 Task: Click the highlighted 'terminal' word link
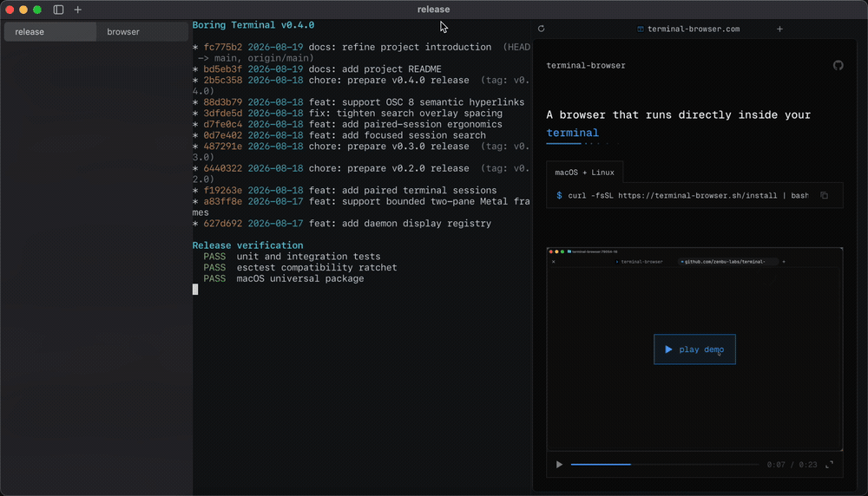coord(572,133)
